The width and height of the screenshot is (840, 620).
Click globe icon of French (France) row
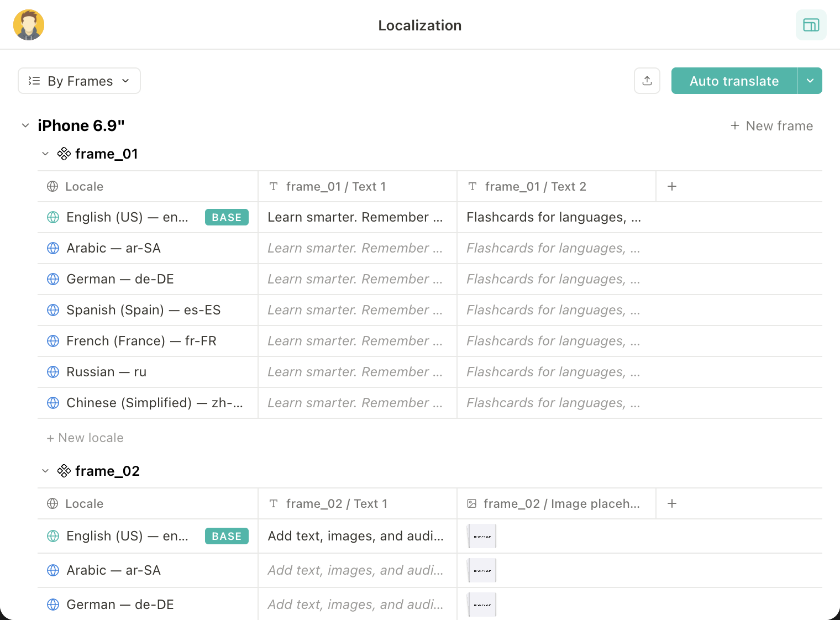(53, 341)
